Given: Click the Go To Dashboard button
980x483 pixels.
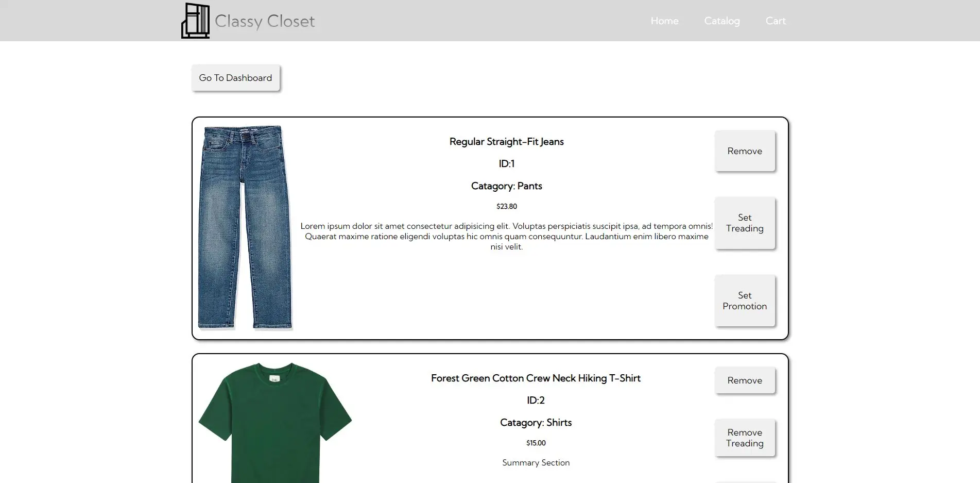Looking at the screenshot, I should click(x=235, y=78).
